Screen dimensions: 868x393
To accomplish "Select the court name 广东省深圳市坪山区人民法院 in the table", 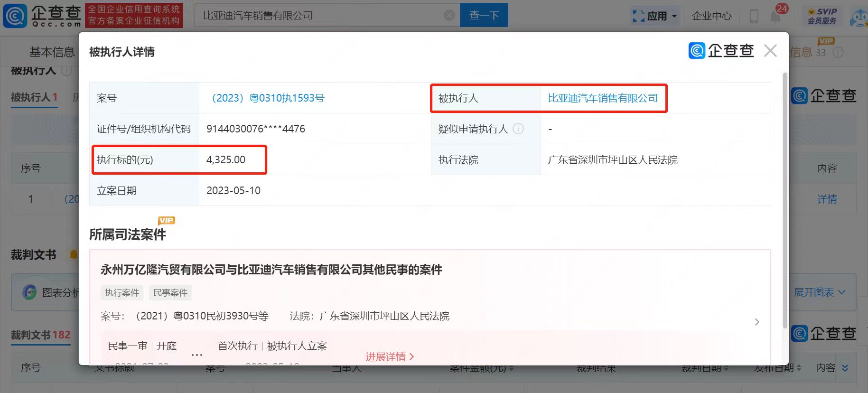I will tap(613, 160).
